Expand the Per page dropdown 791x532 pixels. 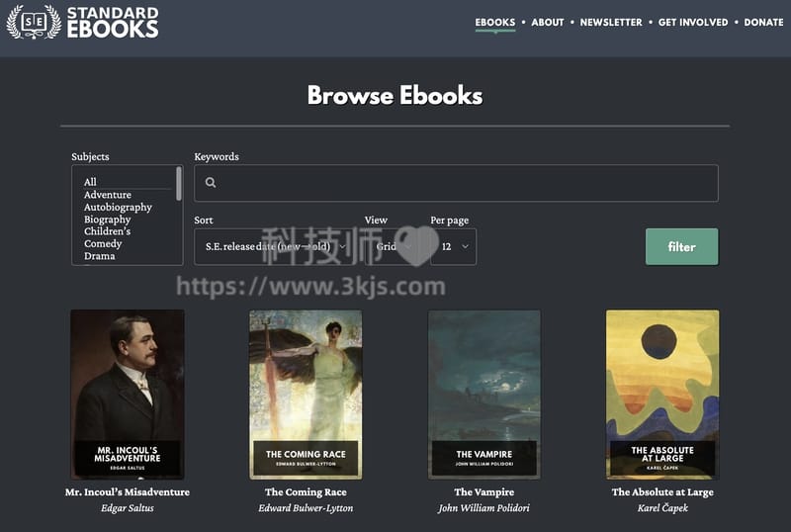click(x=453, y=247)
